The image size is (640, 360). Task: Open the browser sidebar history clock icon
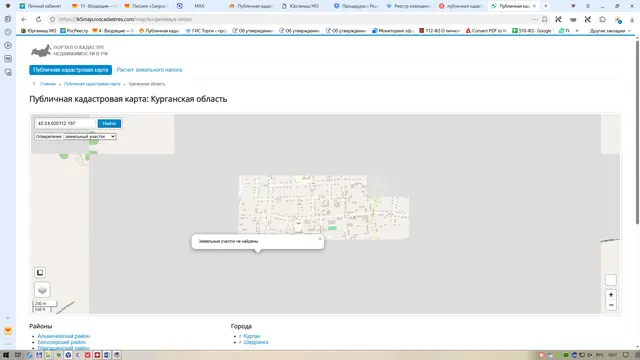[x=8, y=32]
